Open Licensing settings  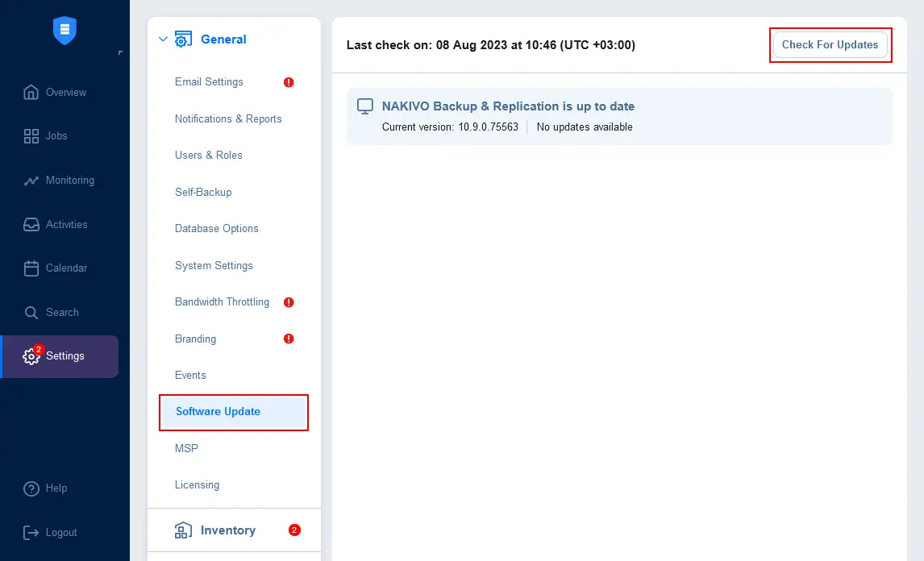point(197,485)
